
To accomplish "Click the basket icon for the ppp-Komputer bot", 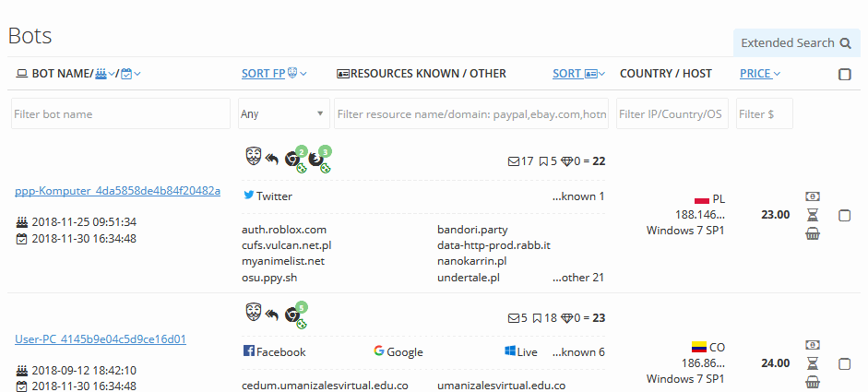I will tap(813, 234).
